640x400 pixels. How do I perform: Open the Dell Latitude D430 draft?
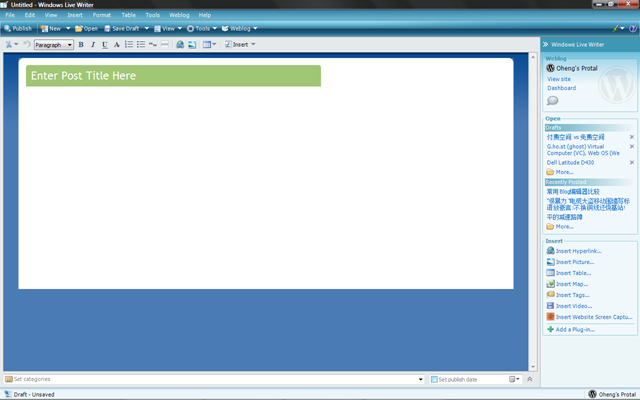click(570, 162)
